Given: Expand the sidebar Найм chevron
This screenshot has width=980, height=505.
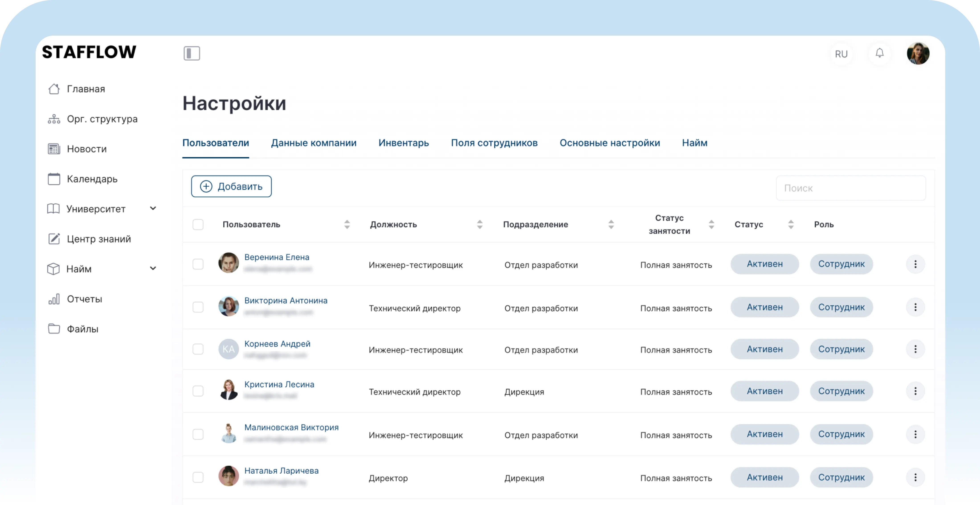Looking at the screenshot, I should [x=153, y=268].
